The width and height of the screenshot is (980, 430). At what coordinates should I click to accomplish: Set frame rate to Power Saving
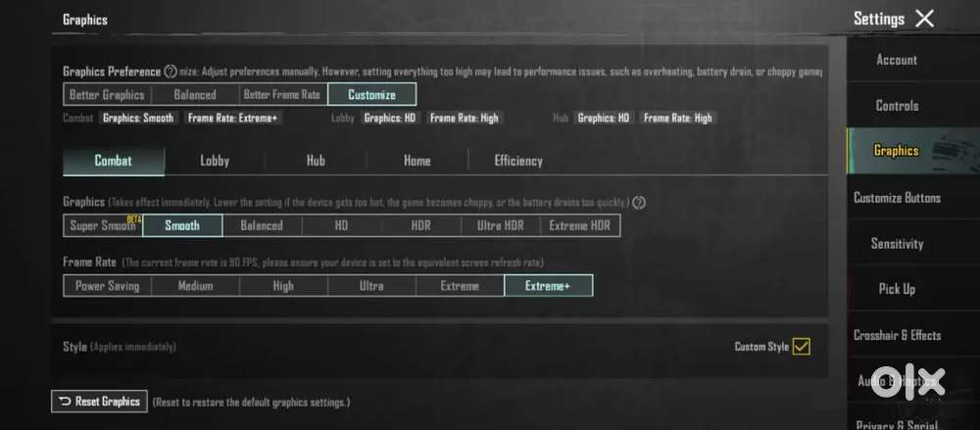(107, 286)
